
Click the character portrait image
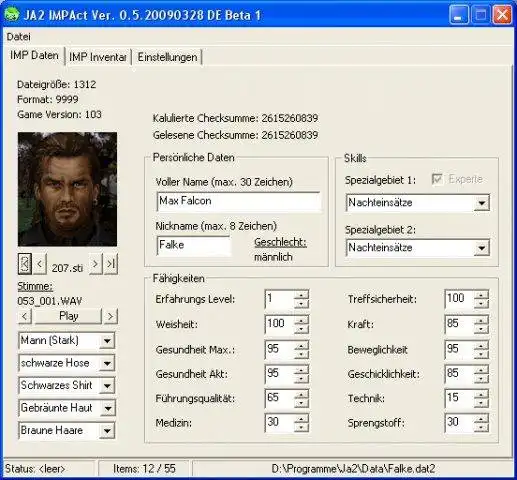67,189
